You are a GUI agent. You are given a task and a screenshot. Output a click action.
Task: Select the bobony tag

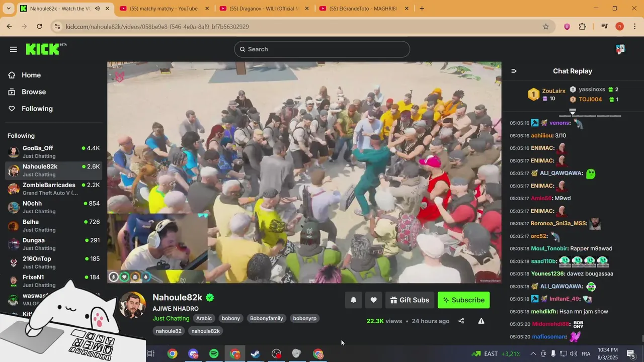(x=231, y=318)
